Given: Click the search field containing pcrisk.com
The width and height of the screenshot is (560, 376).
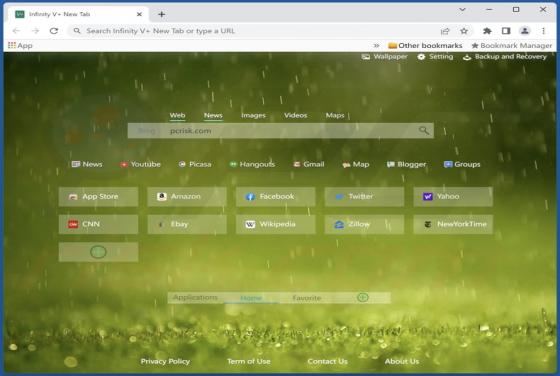Looking at the screenshot, I should 281,131.
